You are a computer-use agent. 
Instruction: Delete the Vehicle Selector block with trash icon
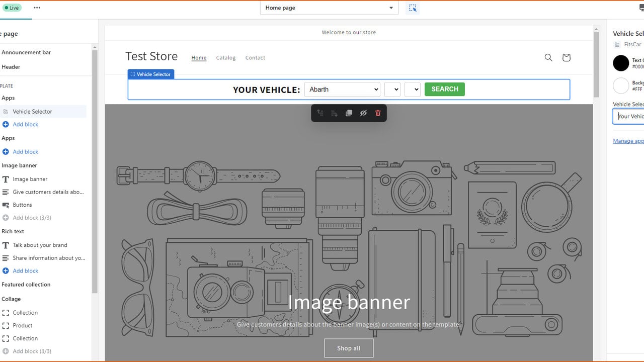[x=378, y=113]
